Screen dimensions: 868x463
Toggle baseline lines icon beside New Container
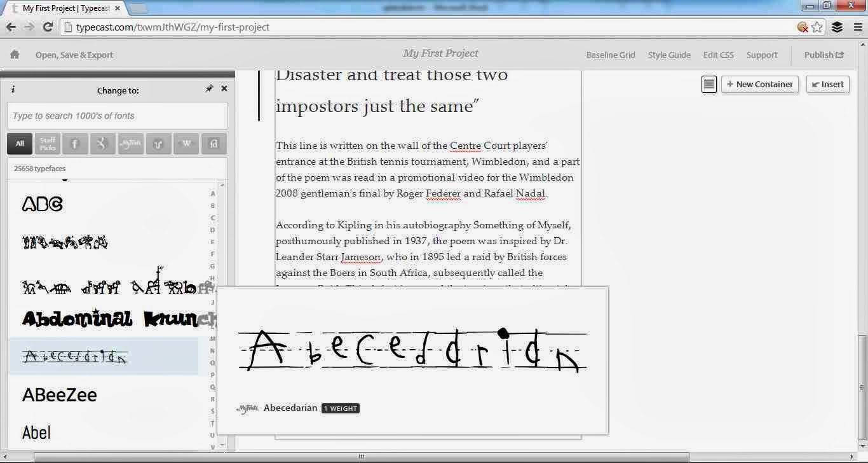(709, 84)
